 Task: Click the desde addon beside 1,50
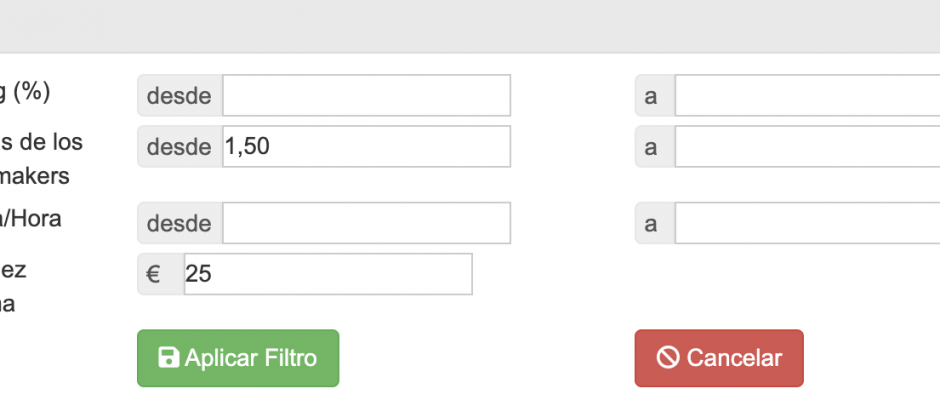pyautogui.click(x=180, y=146)
